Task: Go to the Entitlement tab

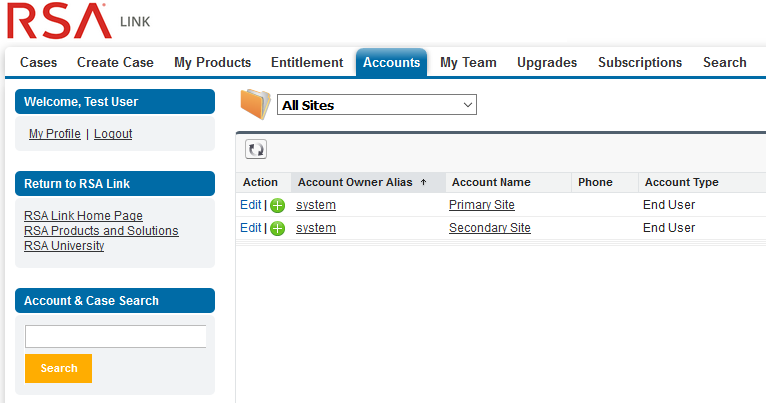Action: (x=307, y=63)
